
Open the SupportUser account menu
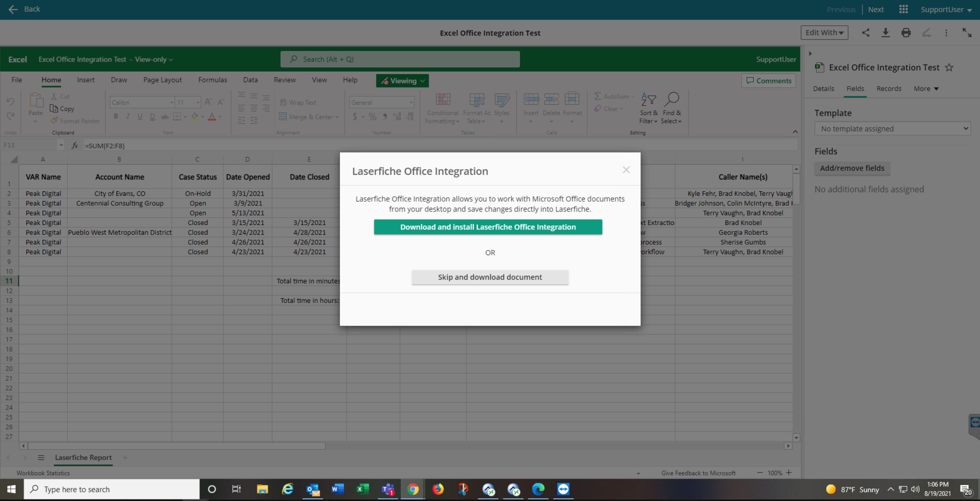pos(946,10)
